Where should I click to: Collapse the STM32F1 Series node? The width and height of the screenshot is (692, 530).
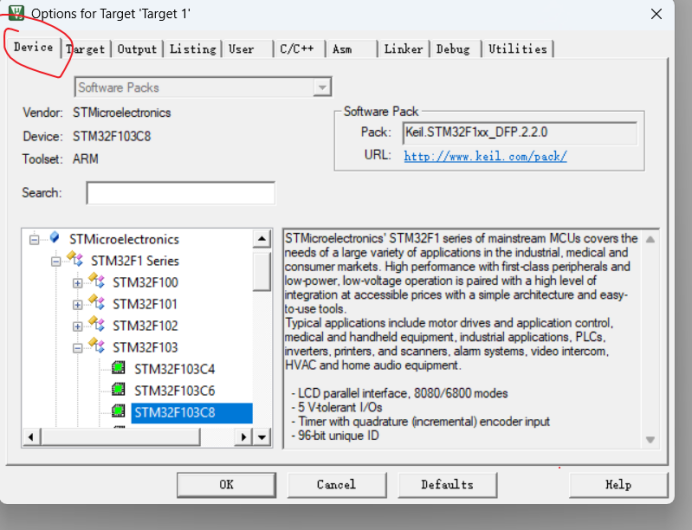56,261
